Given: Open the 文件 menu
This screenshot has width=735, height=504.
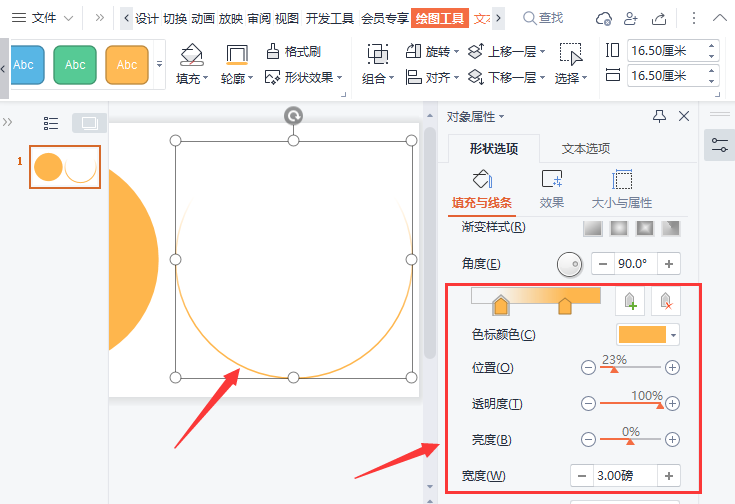Looking at the screenshot, I should [43, 18].
